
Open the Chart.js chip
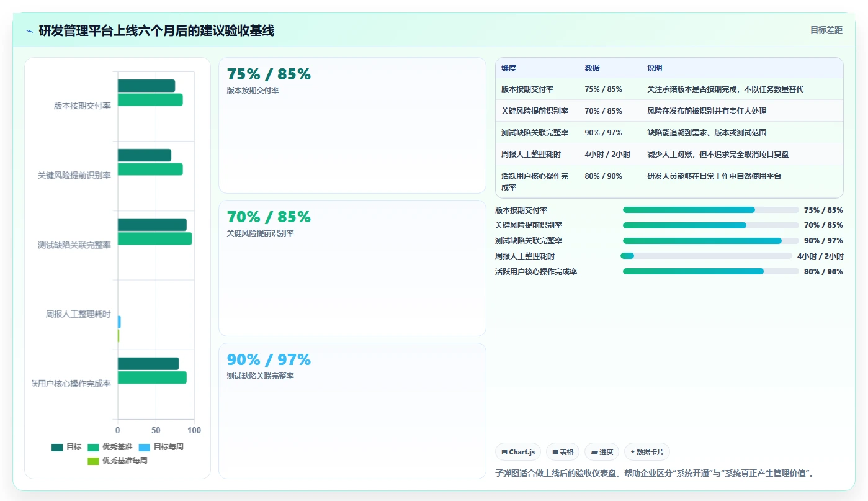point(518,452)
